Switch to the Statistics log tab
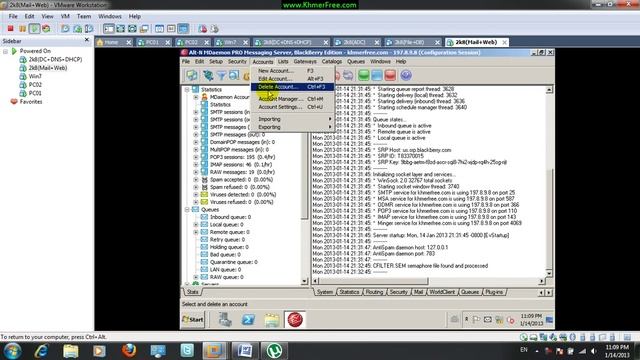 point(349,292)
